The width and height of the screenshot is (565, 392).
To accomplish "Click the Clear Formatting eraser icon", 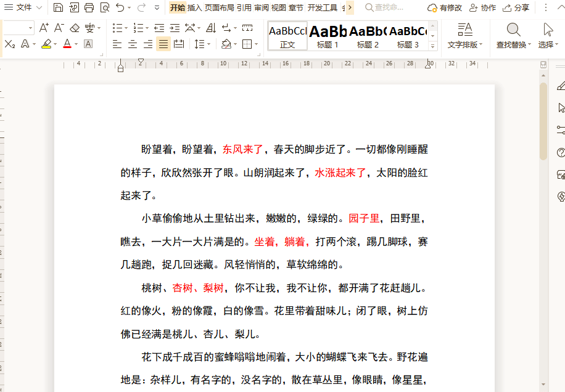I will tap(75, 28).
